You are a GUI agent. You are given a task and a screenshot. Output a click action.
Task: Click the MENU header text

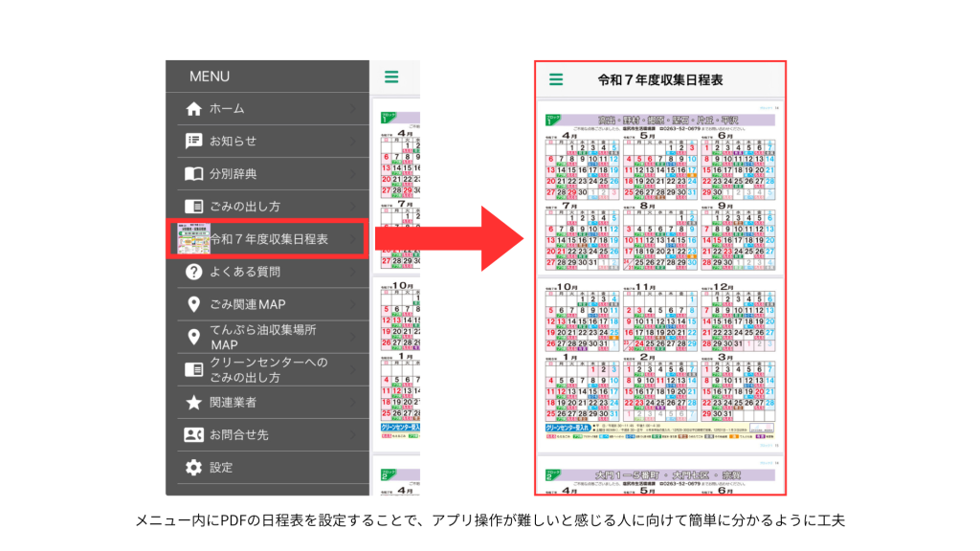(210, 77)
